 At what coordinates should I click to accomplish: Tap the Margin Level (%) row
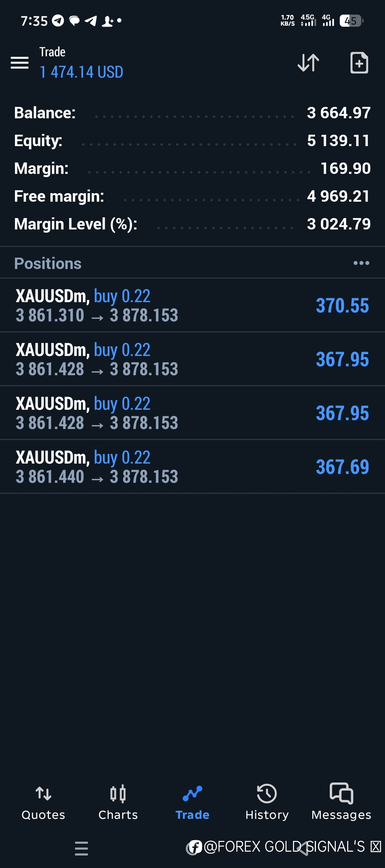(192, 224)
